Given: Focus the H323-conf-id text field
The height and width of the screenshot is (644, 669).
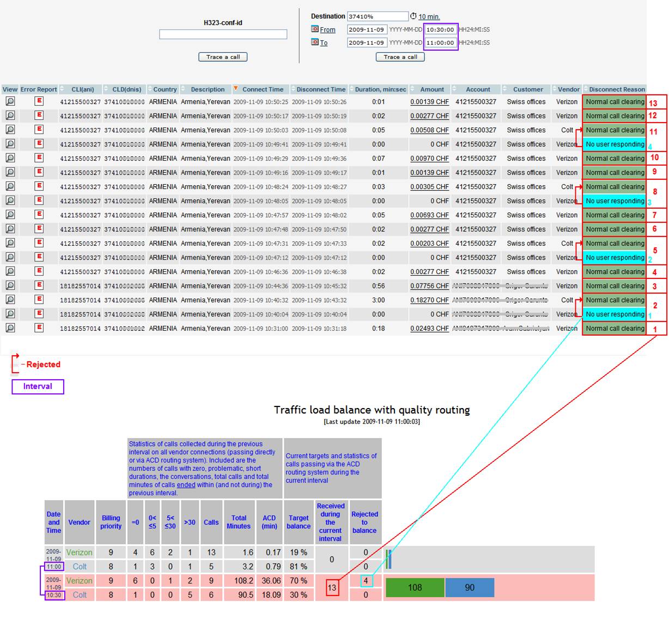Looking at the screenshot, I should pyautogui.click(x=223, y=34).
